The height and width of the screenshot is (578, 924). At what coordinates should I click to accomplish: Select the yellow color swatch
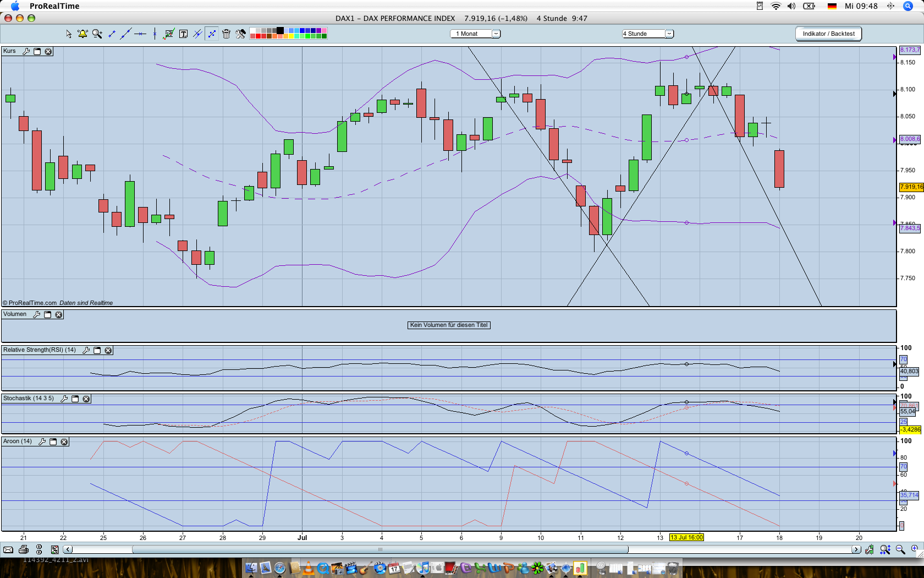click(291, 36)
